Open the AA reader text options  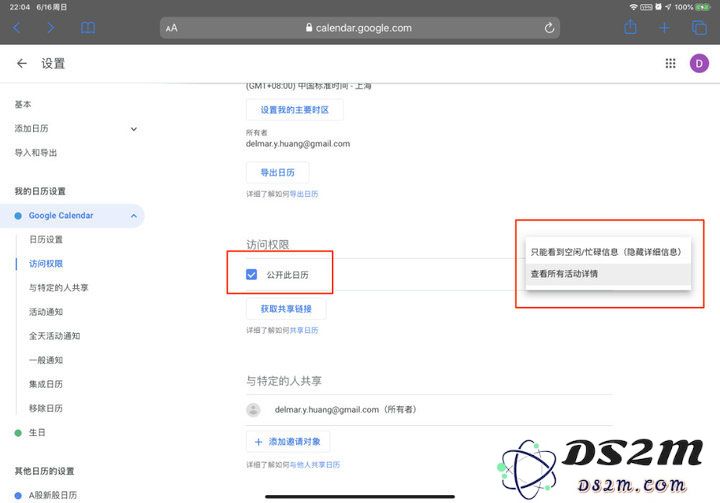click(x=172, y=28)
